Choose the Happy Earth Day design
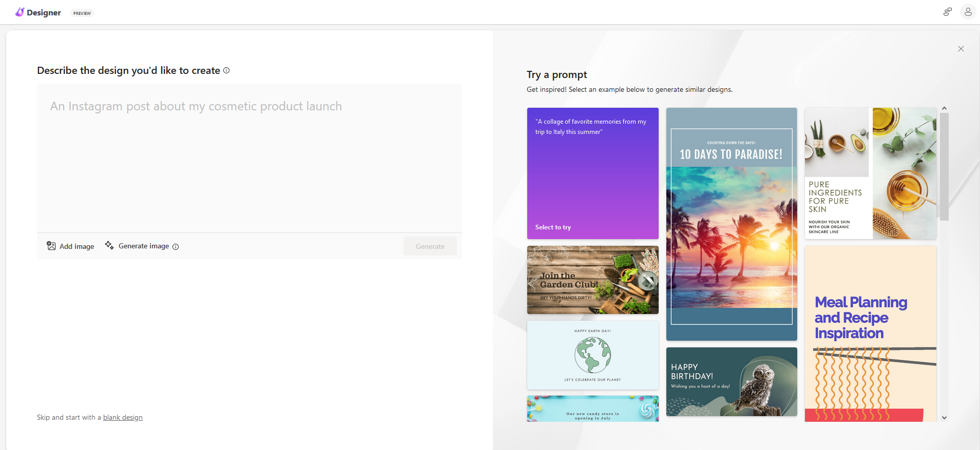This screenshot has width=980, height=450. coord(593,355)
